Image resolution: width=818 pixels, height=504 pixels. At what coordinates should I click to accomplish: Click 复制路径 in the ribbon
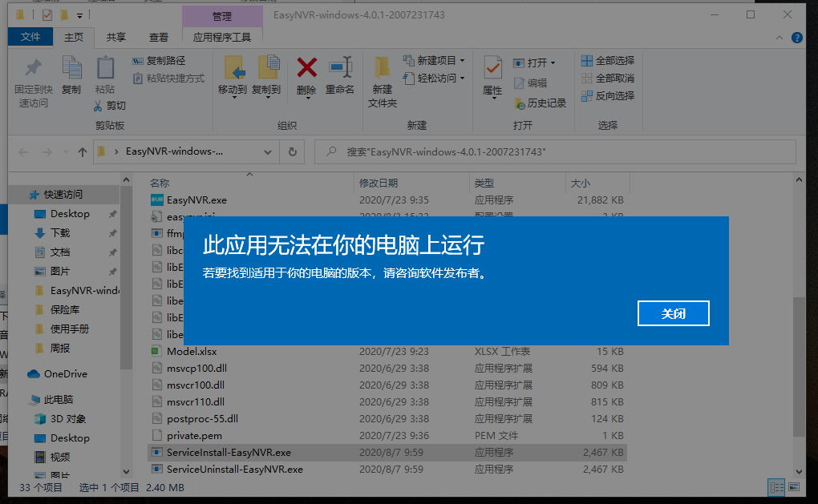coord(159,60)
